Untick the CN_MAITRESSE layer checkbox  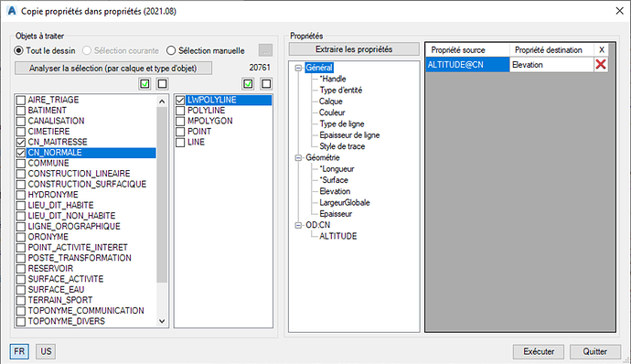21,142
